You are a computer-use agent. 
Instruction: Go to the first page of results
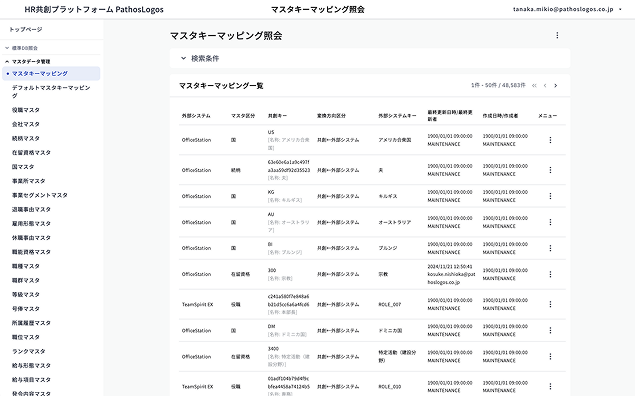(x=534, y=85)
